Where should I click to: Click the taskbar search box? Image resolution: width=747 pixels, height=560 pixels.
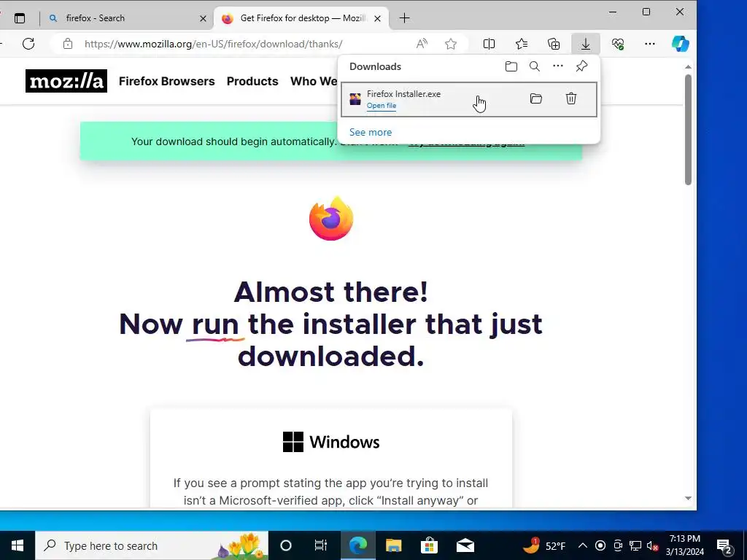[x=152, y=545]
